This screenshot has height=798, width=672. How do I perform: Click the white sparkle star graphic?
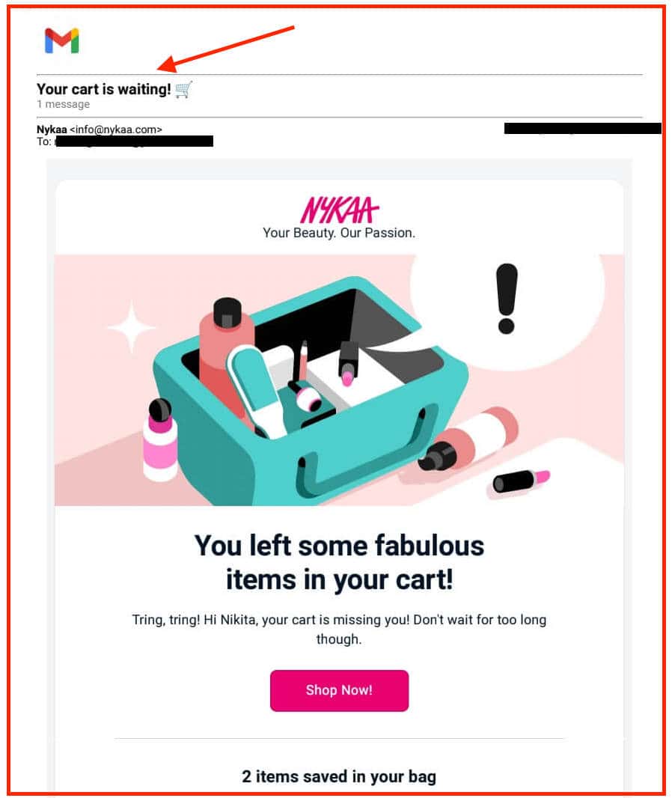(132, 327)
